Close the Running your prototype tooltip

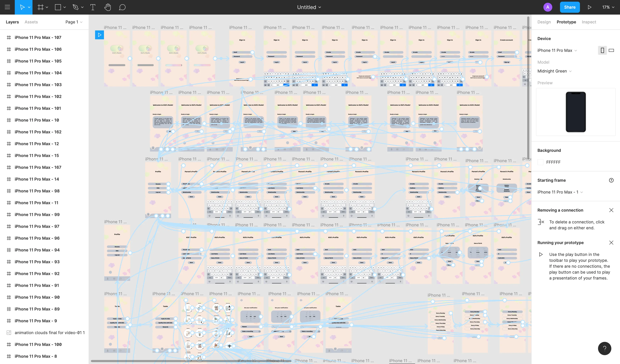[x=612, y=243]
